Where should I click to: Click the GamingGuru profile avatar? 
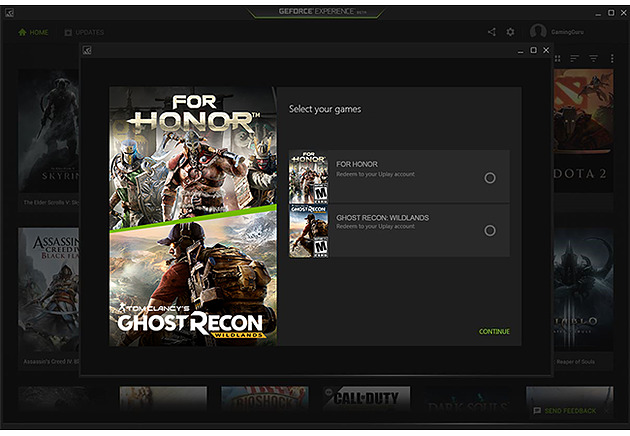pyautogui.click(x=538, y=32)
